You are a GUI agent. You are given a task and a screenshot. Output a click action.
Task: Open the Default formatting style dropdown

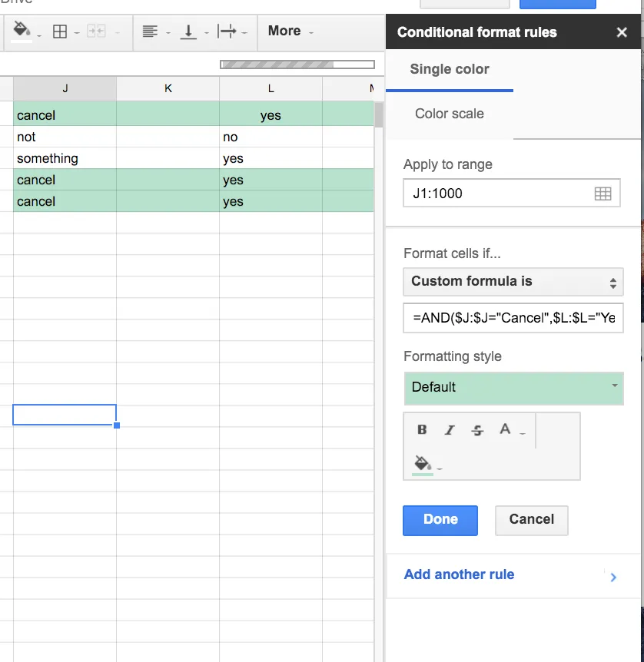tap(513, 387)
